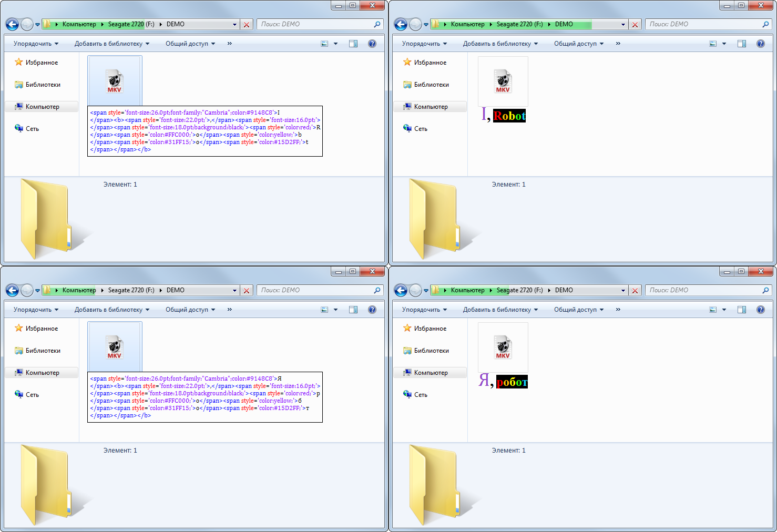Open help icon in bottom-right window
Image resolution: width=777 pixels, height=532 pixels.
pyautogui.click(x=761, y=310)
